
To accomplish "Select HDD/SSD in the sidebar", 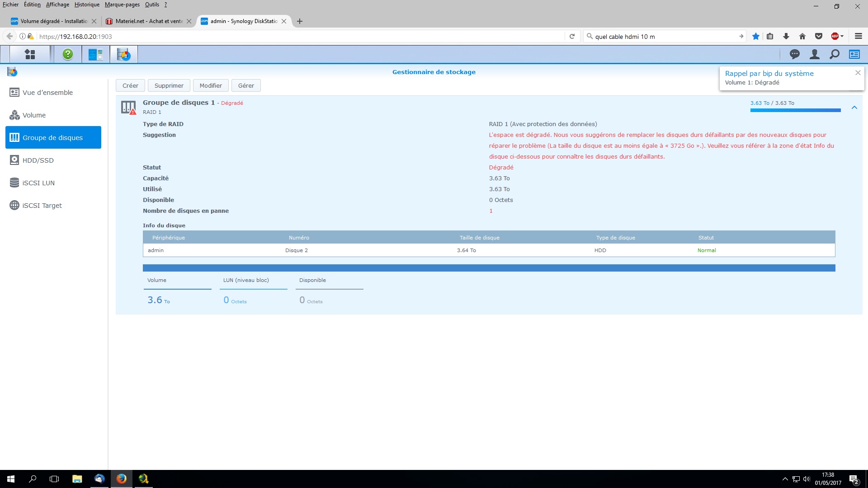I will click(38, 160).
